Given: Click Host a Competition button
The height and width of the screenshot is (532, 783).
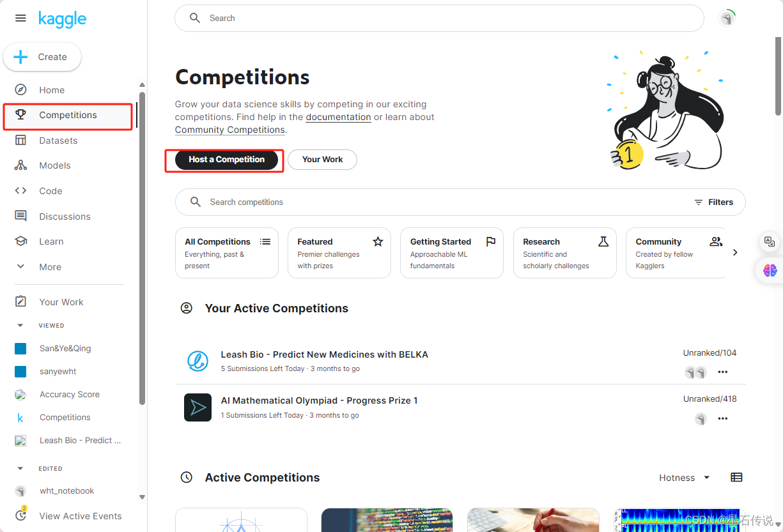Looking at the screenshot, I should pos(226,160).
